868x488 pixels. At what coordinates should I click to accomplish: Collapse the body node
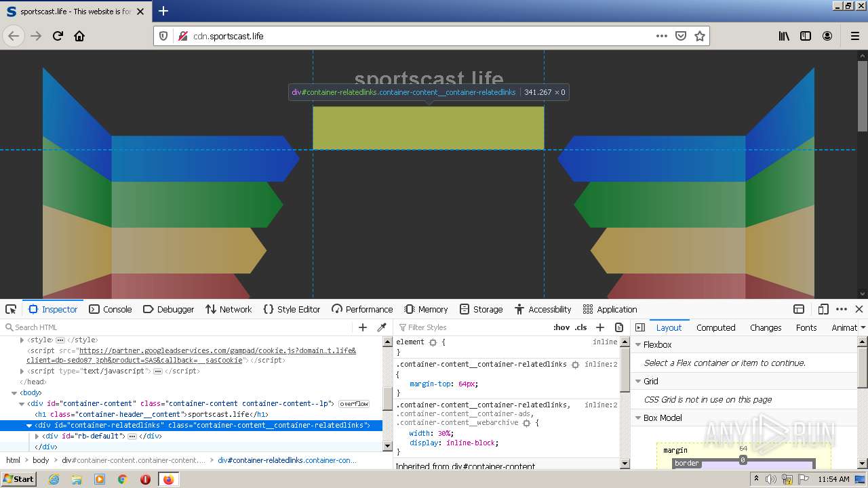[x=14, y=393]
